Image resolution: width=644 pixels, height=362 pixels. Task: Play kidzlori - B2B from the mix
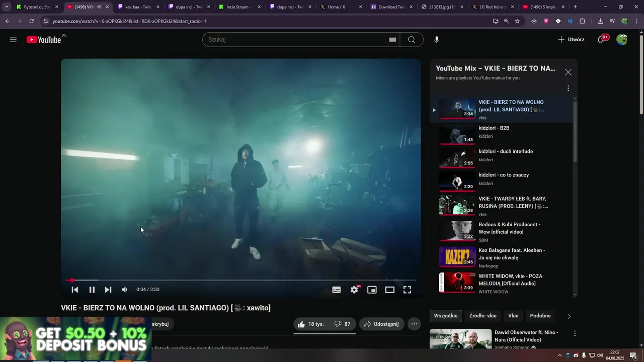pos(502,134)
